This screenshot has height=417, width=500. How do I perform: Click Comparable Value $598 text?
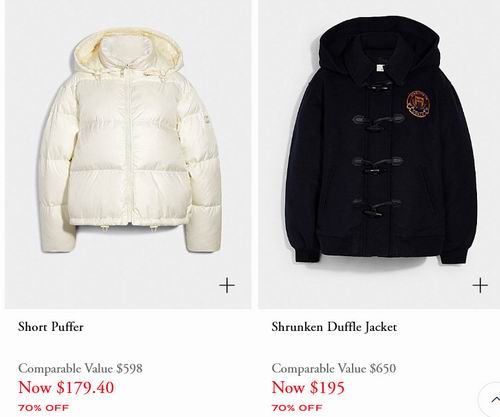pos(80,368)
